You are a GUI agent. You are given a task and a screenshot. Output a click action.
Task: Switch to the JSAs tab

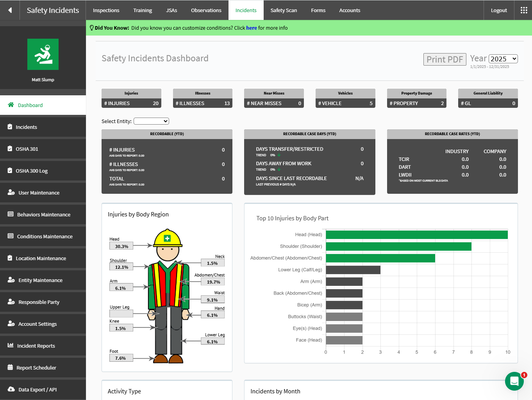(171, 10)
